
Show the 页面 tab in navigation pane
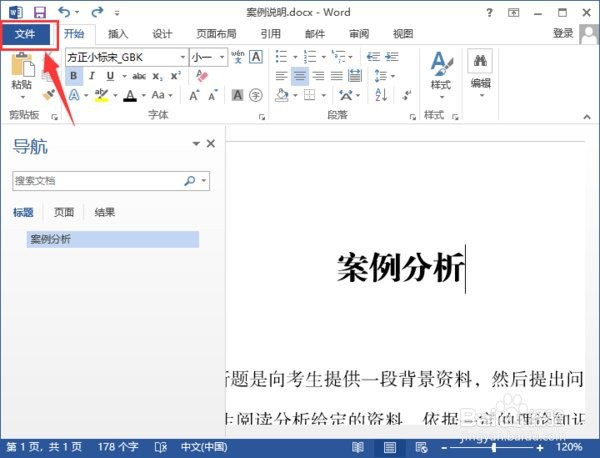point(64,212)
